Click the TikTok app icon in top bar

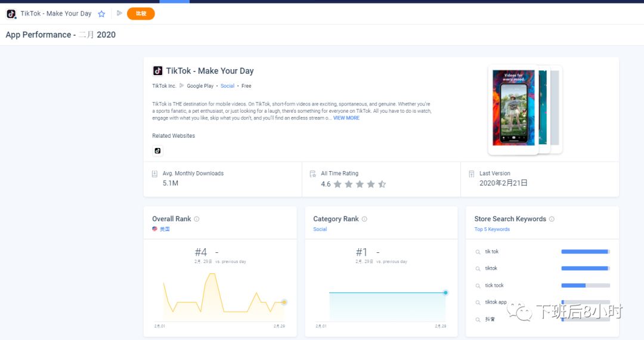coord(11,14)
